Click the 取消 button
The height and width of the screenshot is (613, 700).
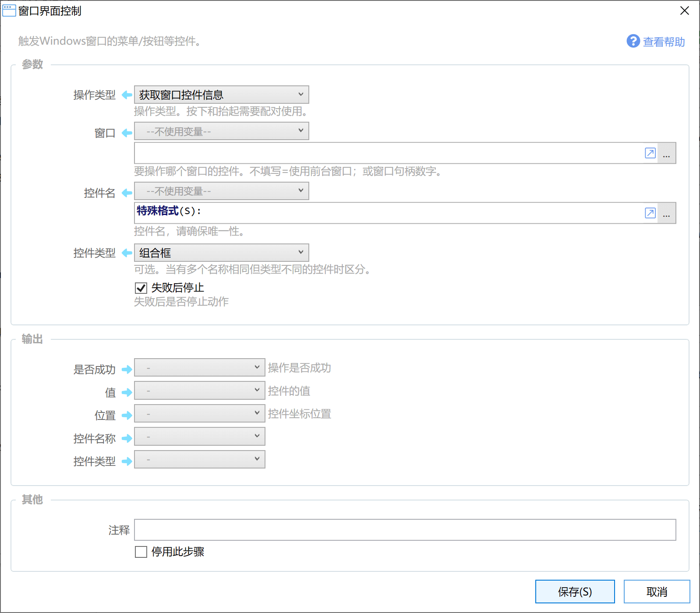[x=657, y=592]
